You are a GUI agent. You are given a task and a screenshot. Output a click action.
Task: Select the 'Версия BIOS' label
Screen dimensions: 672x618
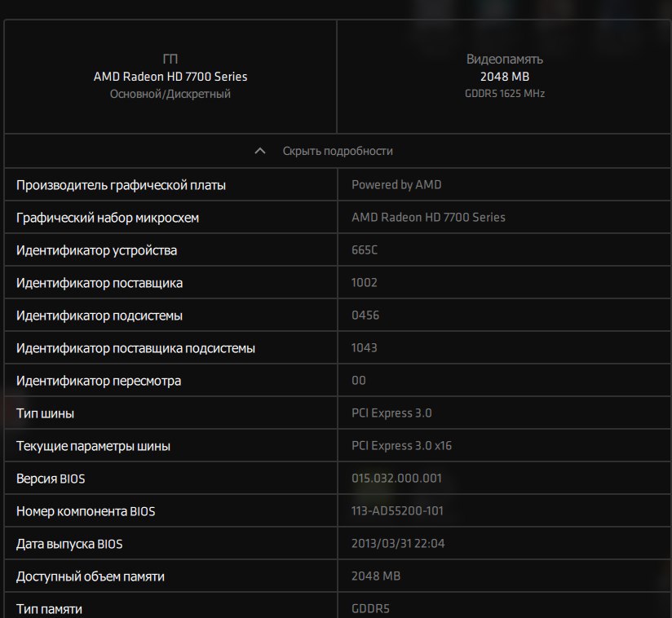pyautogui.click(x=51, y=479)
